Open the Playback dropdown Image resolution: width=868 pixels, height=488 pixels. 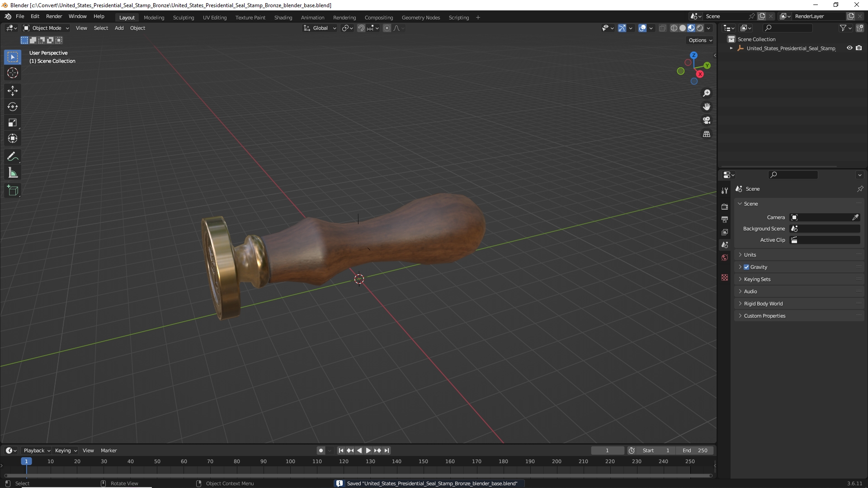(37, 450)
